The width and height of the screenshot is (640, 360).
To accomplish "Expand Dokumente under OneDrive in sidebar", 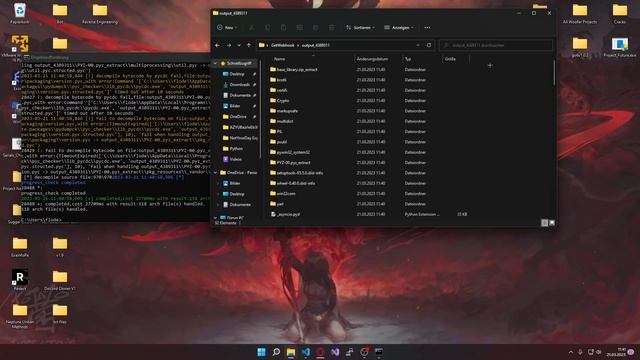I will point(218,204).
